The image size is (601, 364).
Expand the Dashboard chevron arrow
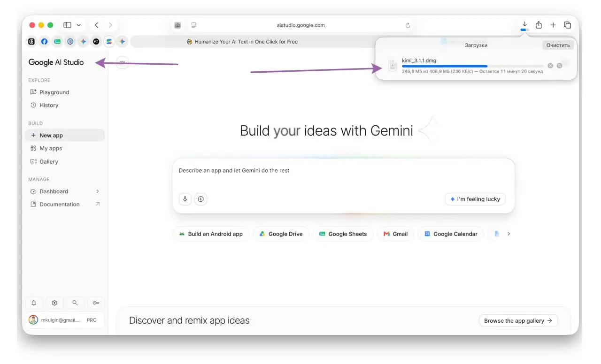tap(98, 191)
